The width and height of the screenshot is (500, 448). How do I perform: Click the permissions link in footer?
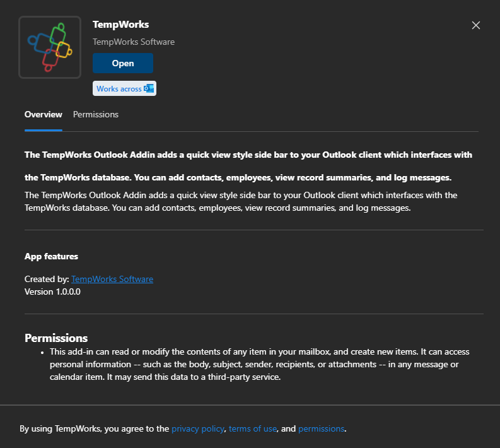[321, 428]
